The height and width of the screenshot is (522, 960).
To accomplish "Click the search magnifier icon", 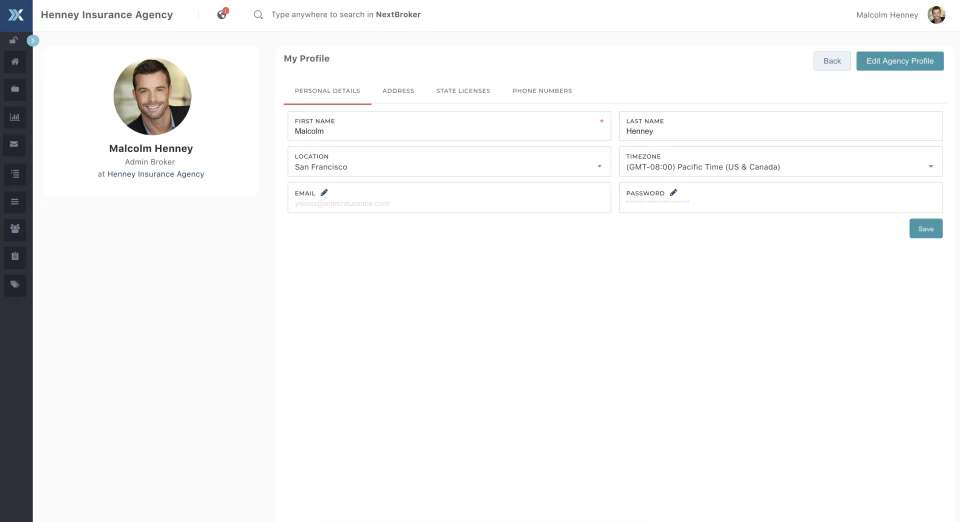I will click(x=258, y=15).
